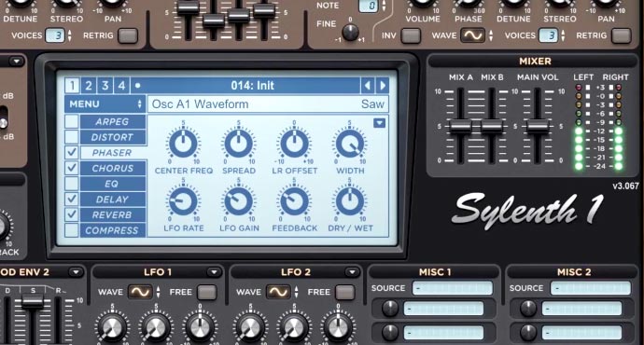Image resolution: width=644 pixels, height=345 pixels.
Task: Open the phaser panel dropdown arrow
Action: 380,123
